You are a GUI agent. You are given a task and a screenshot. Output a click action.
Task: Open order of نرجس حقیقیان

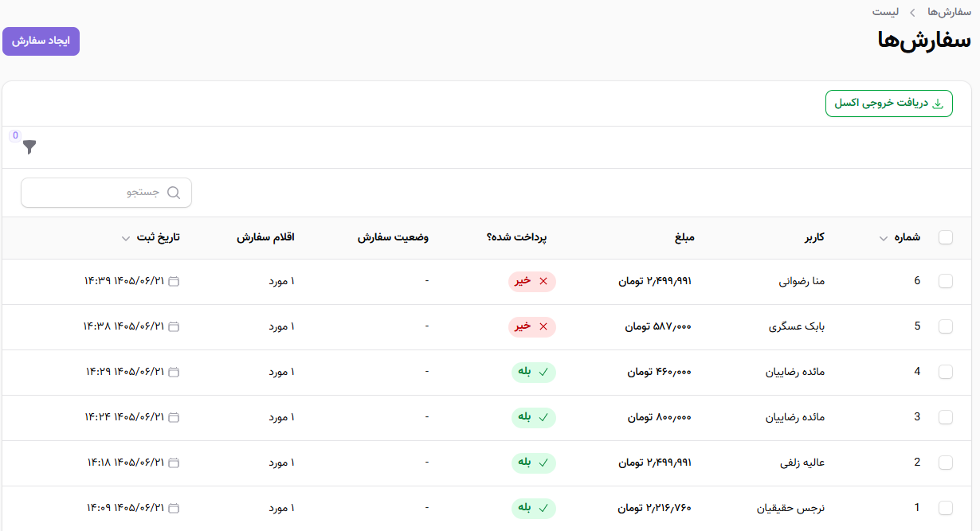(x=790, y=508)
